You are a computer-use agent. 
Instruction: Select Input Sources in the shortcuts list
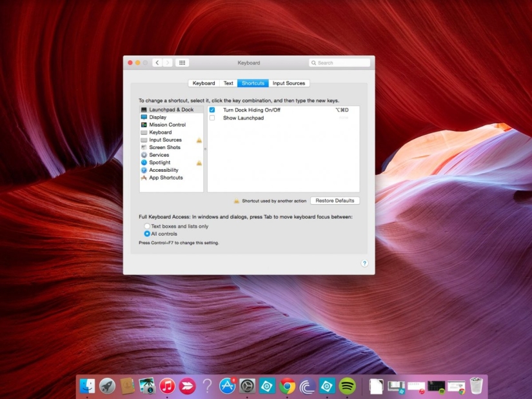pyautogui.click(x=166, y=139)
